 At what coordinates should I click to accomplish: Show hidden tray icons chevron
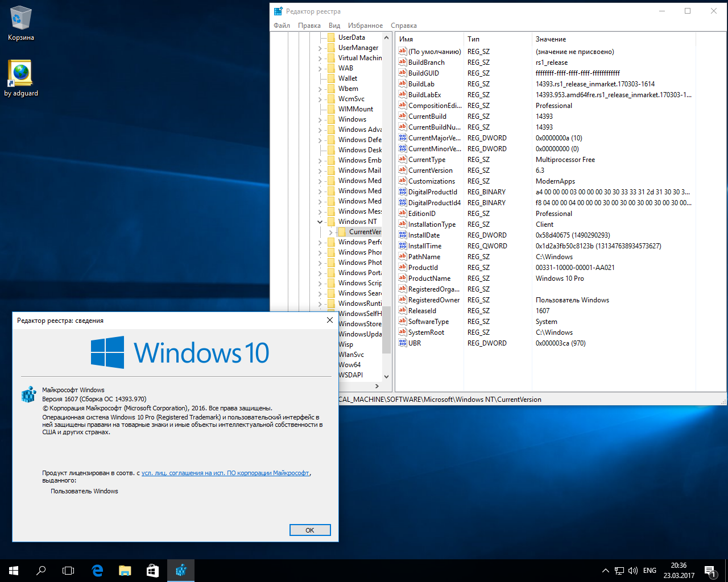605,571
